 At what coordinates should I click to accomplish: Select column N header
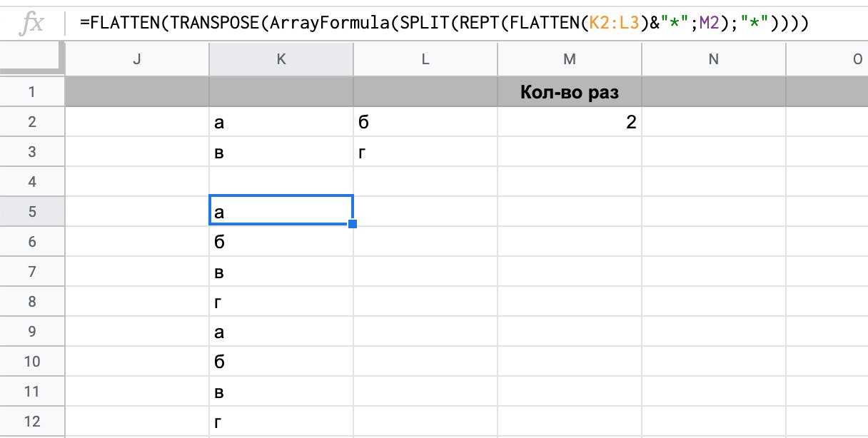[713, 60]
